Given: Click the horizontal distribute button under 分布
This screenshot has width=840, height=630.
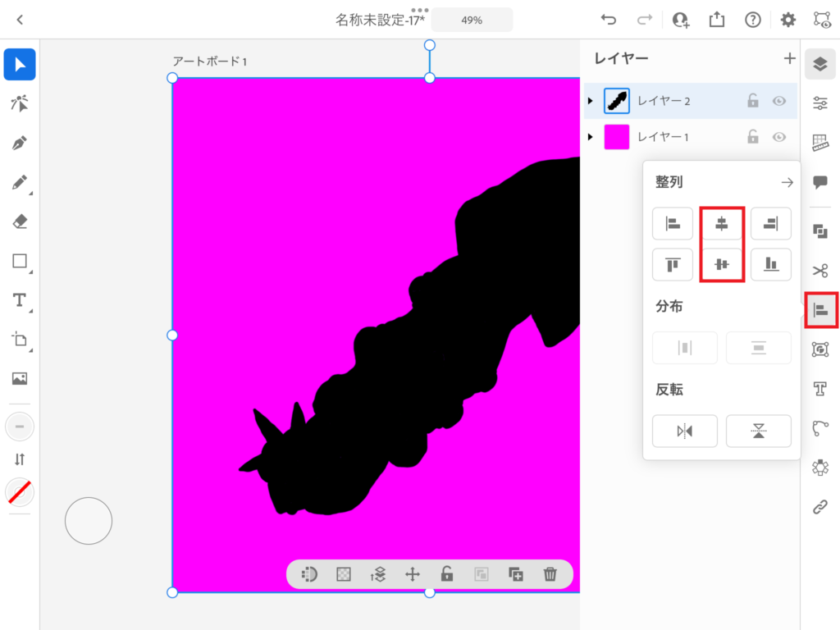Looking at the screenshot, I should pos(685,348).
